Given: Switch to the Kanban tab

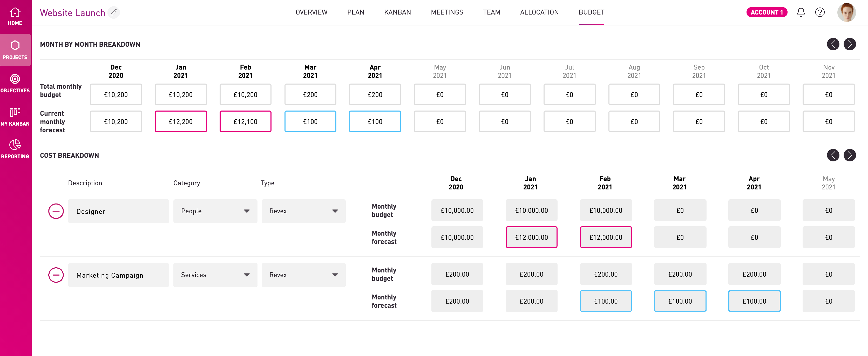Looking at the screenshot, I should [x=397, y=12].
